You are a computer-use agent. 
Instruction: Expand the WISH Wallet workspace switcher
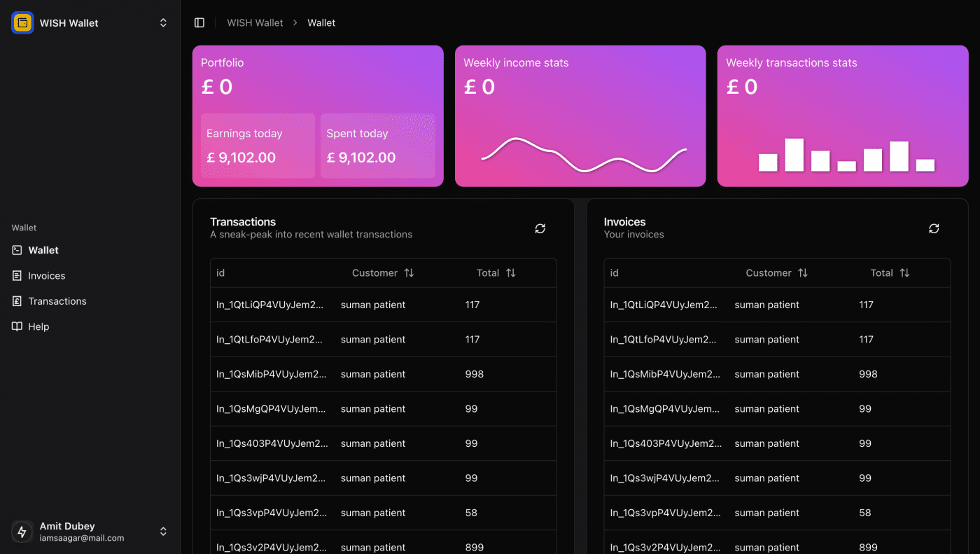tap(163, 23)
